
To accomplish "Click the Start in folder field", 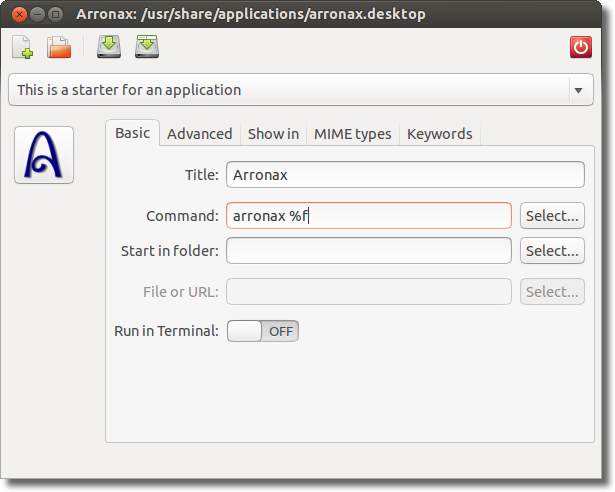I will point(369,250).
